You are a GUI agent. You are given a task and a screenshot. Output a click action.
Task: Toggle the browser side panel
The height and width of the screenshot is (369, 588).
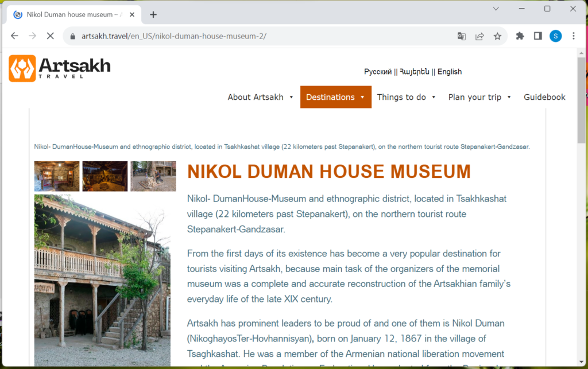(538, 36)
